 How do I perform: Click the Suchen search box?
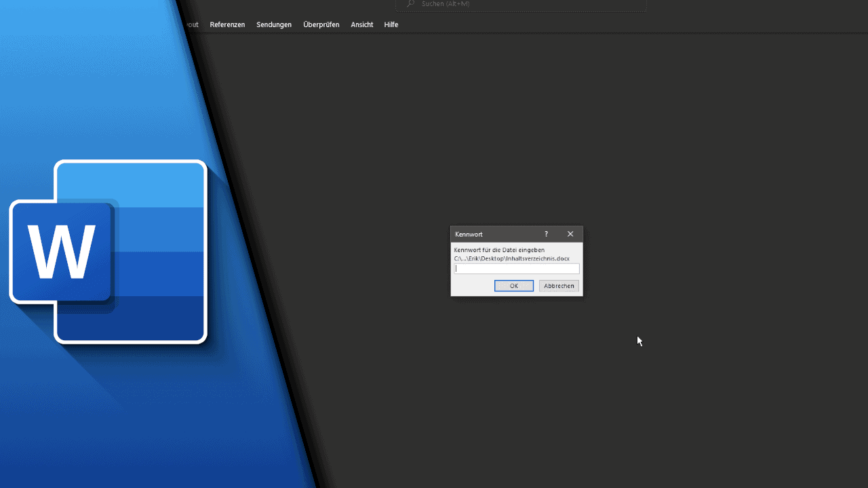tap(521, 5)
